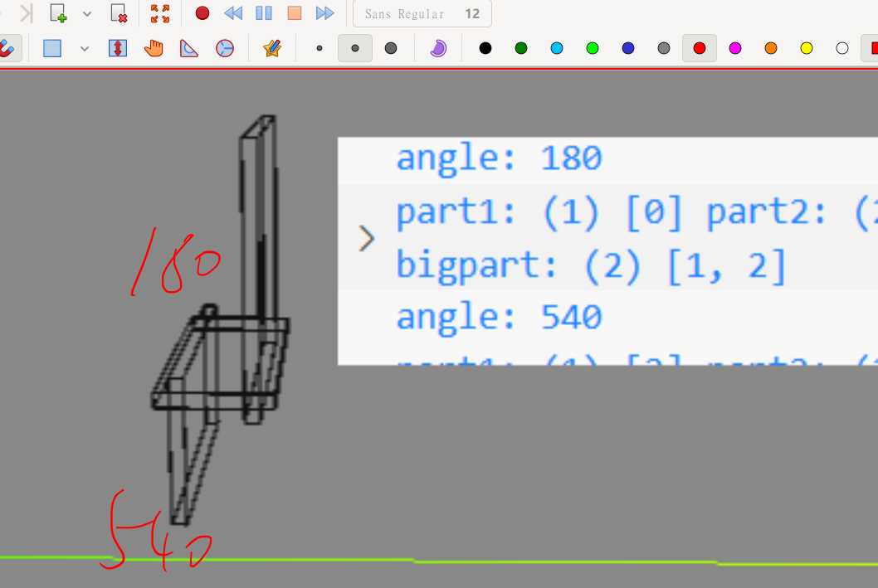Click the 'angle: 180' console line
The image size is (878, 588).
(499, 158)
